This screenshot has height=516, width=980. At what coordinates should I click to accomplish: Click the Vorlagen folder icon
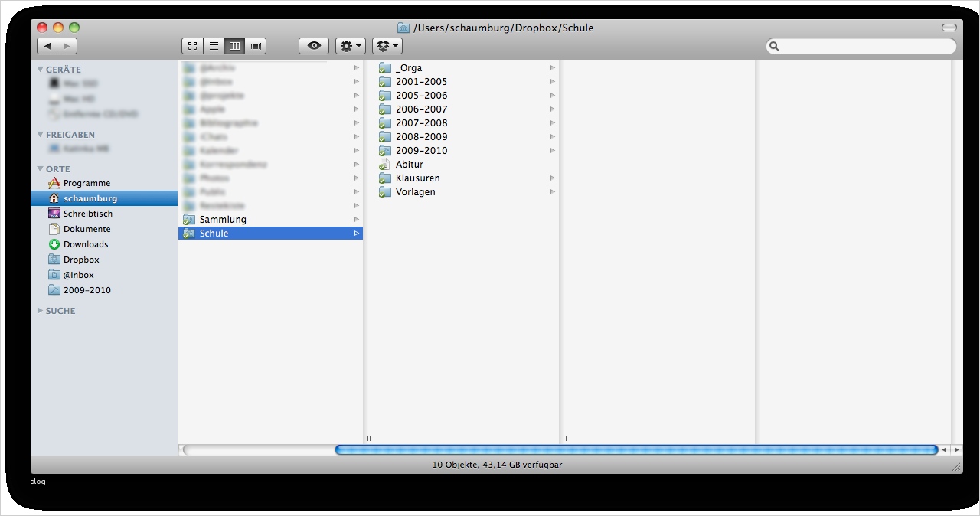point(385,192)
